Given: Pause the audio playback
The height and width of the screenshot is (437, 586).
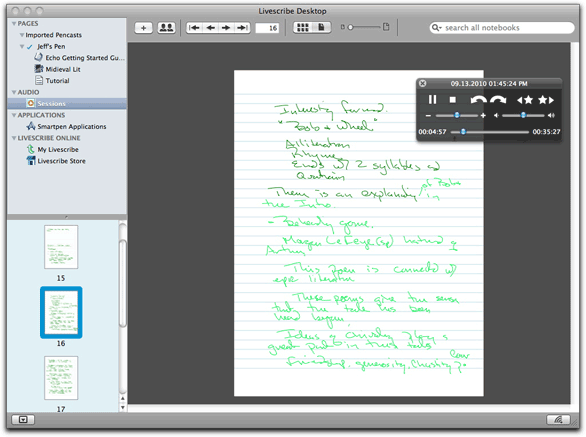Looking at the screenshot, I should click(432, 99).
